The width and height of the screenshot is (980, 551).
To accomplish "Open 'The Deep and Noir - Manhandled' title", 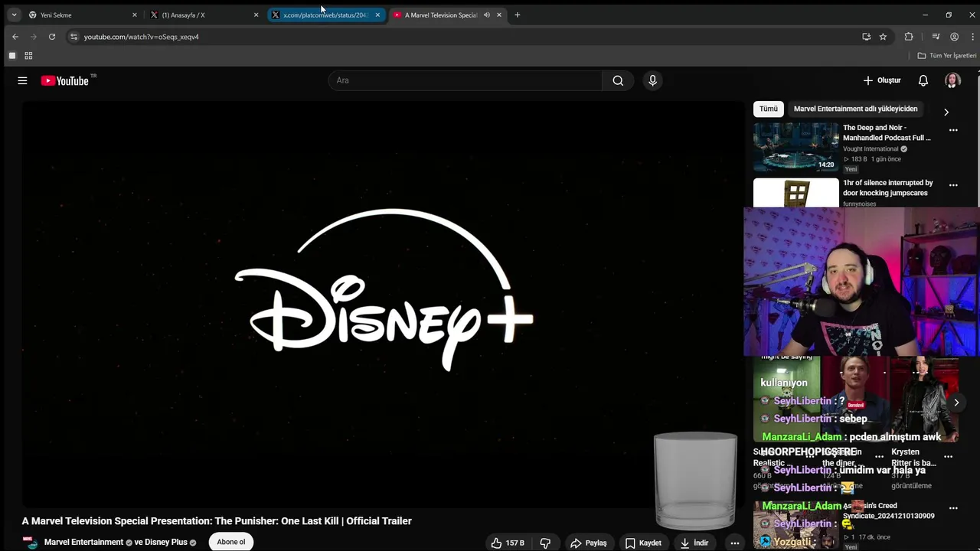I will click(x=887, y=132).
